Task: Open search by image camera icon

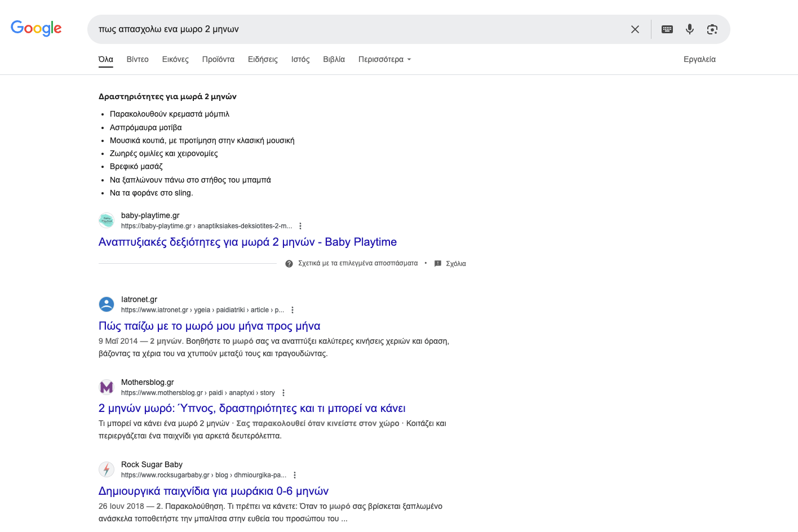Action: tap(712, 29)
